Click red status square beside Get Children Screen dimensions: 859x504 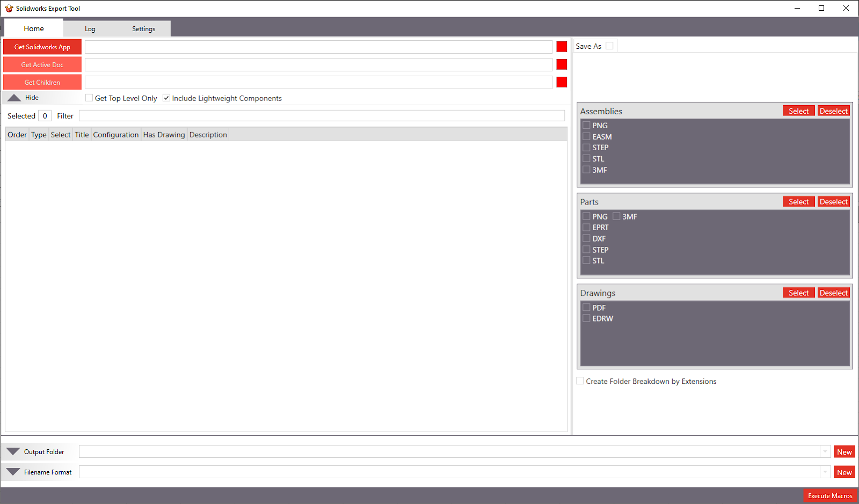562,82
